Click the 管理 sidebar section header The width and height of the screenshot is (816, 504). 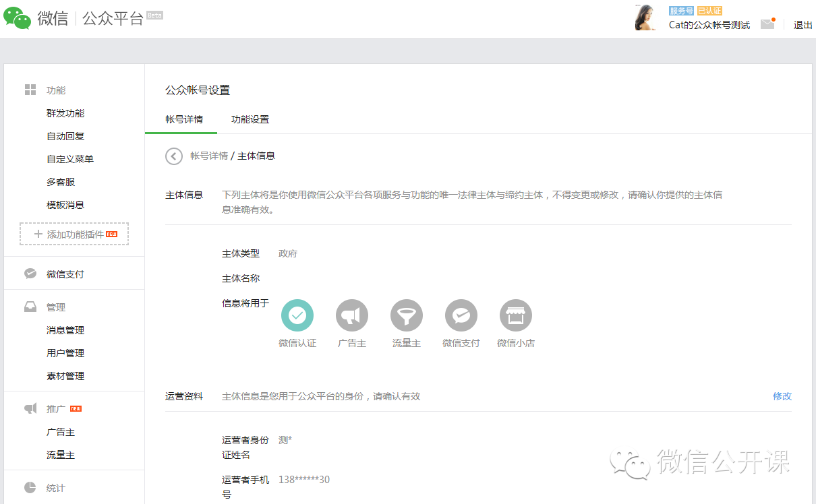tap(56, 307)
